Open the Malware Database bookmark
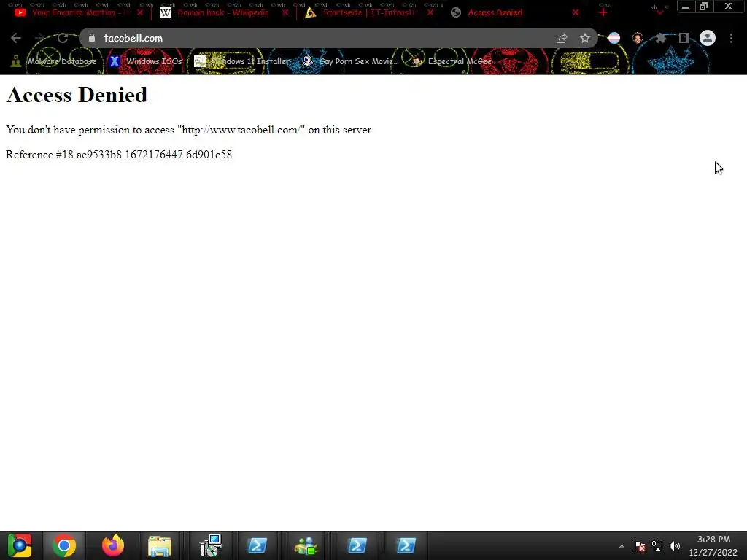Image resolution: width=747 pixels, height=560 pixels. [x=54, y=61]
